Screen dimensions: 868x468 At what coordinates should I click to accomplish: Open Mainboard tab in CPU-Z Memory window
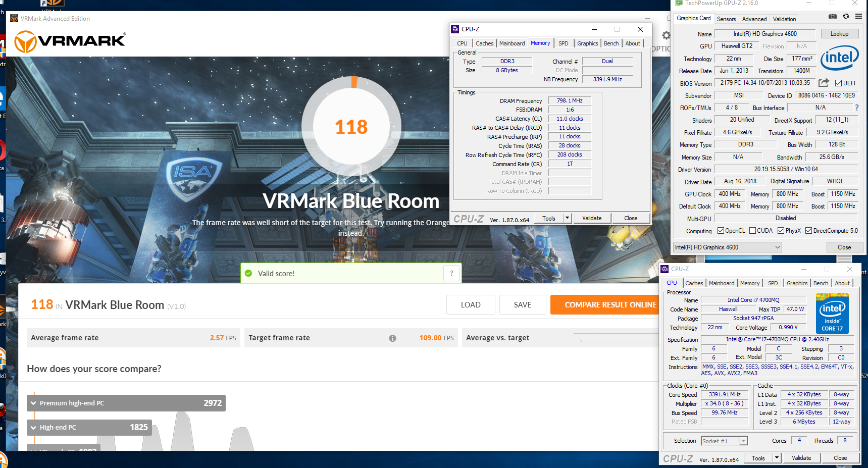pyautogui.click(x=512, y=43)
